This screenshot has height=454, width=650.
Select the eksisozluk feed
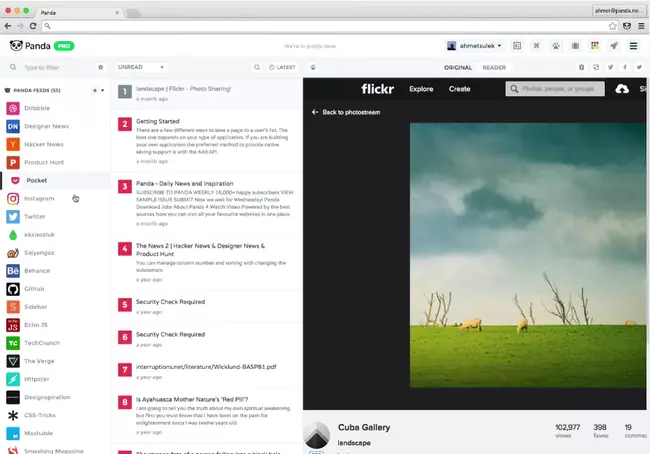tap(39, 235)
